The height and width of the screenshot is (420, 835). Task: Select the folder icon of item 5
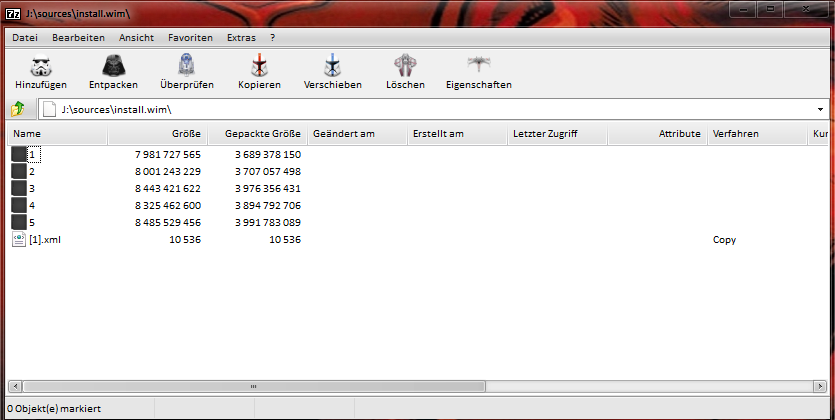point(19,223)
